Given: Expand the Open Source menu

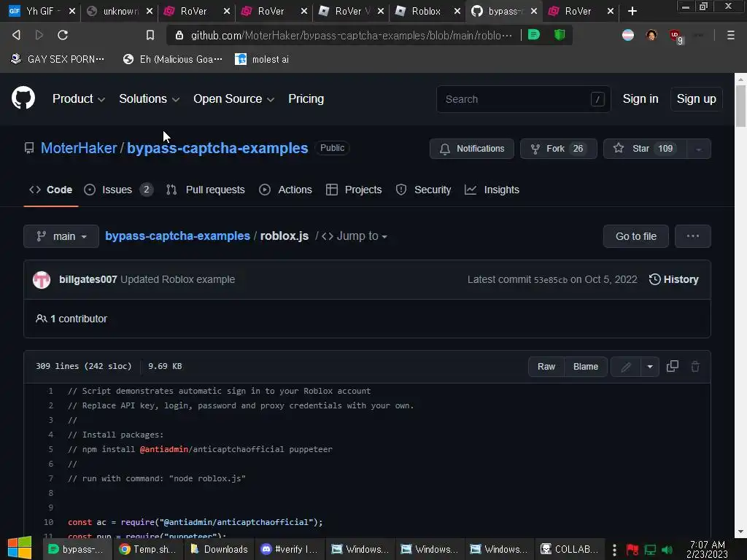Looking at the screenshot, I should tap(233, 98).
